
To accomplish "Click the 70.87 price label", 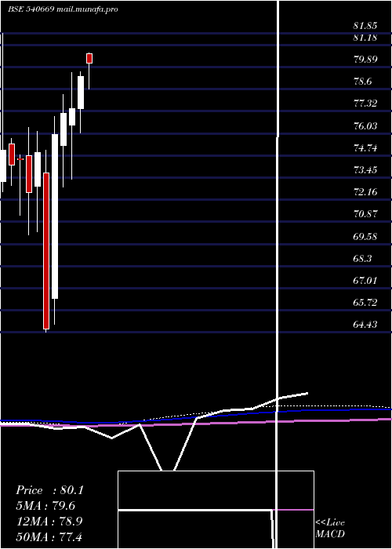I will coord(365,214).
